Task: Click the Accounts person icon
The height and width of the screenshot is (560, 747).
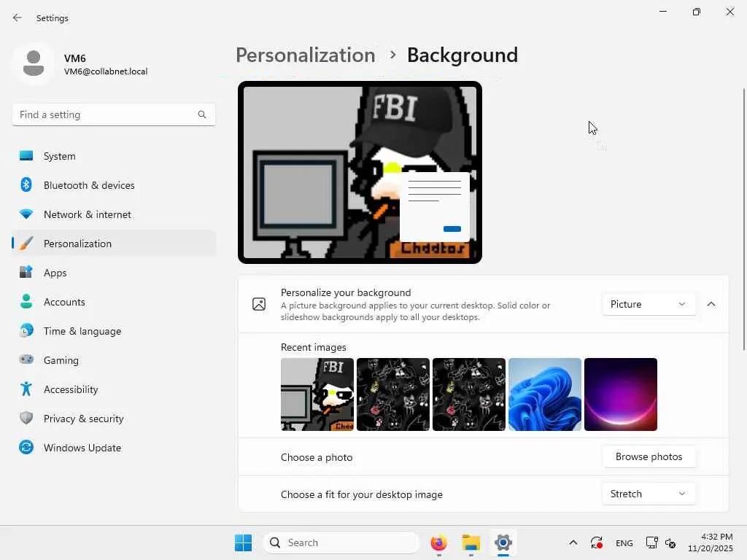Action: pos(26,301)
